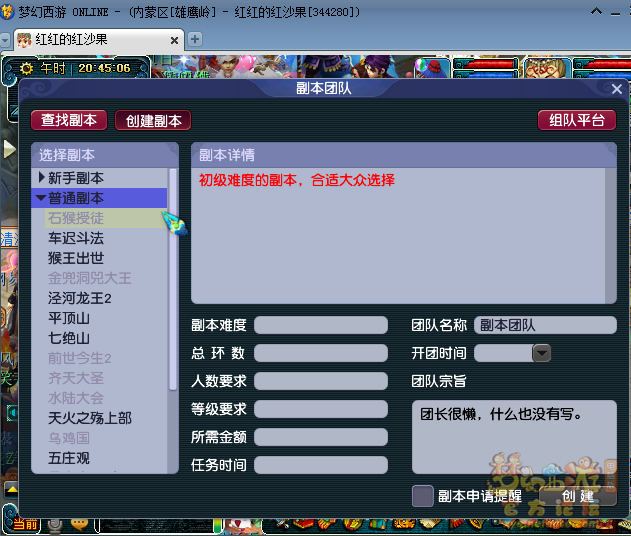Viewport: 631px width, 536px height.
Task: Select 车迟斗法 in the dungeon list
Action: [x=76, y=238]
